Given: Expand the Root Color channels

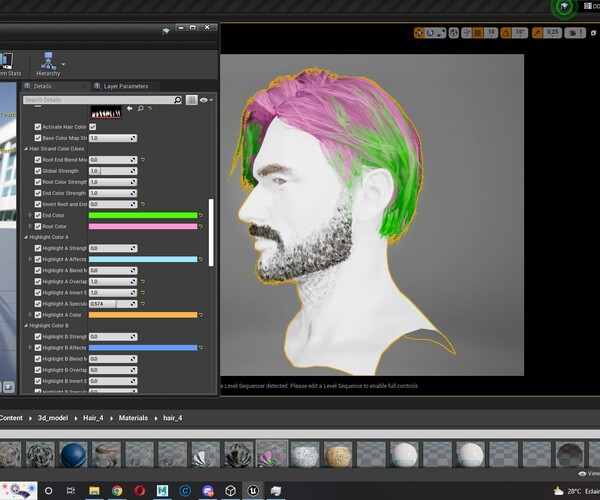Looking at the screenshot, I should (x=30, y=226).
